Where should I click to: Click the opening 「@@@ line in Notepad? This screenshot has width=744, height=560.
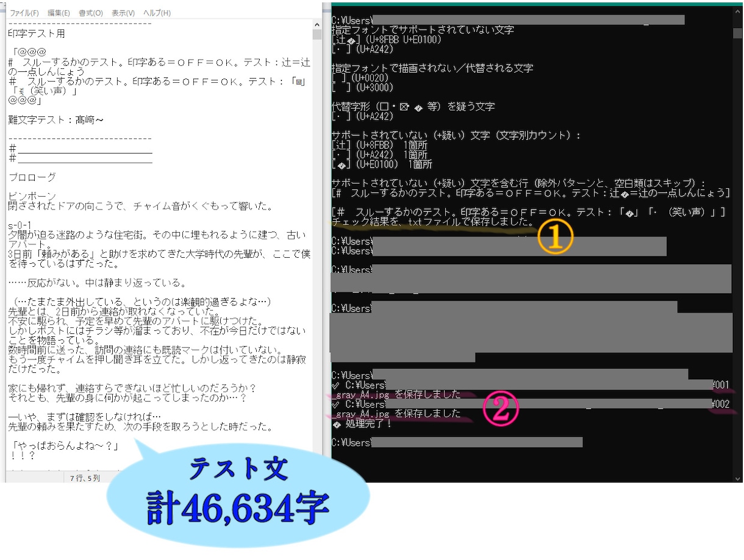point(28,53)
